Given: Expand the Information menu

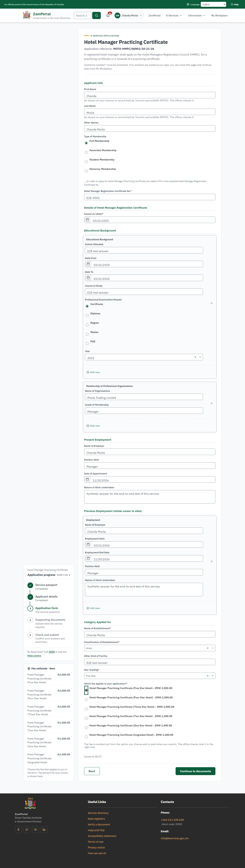Looking at the screenshot, I should [x=197, y=15].
